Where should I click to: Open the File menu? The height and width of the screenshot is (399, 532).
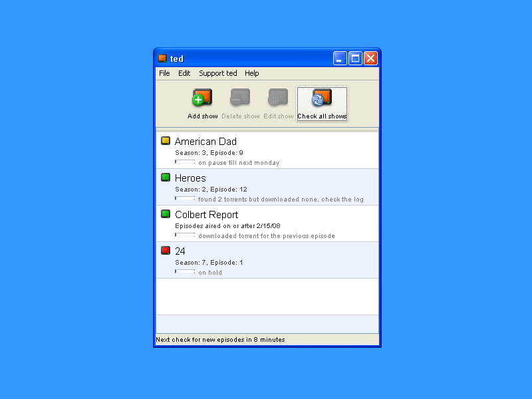[164, 73]
